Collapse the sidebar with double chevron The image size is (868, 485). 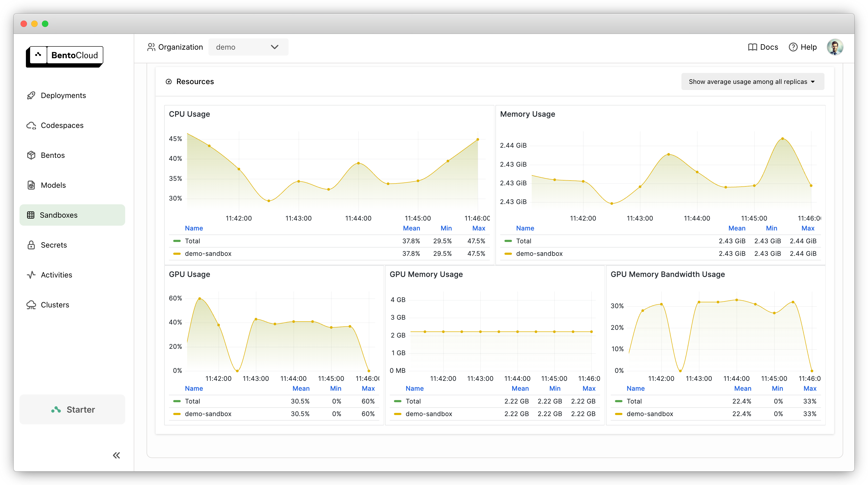click(116, 456)
